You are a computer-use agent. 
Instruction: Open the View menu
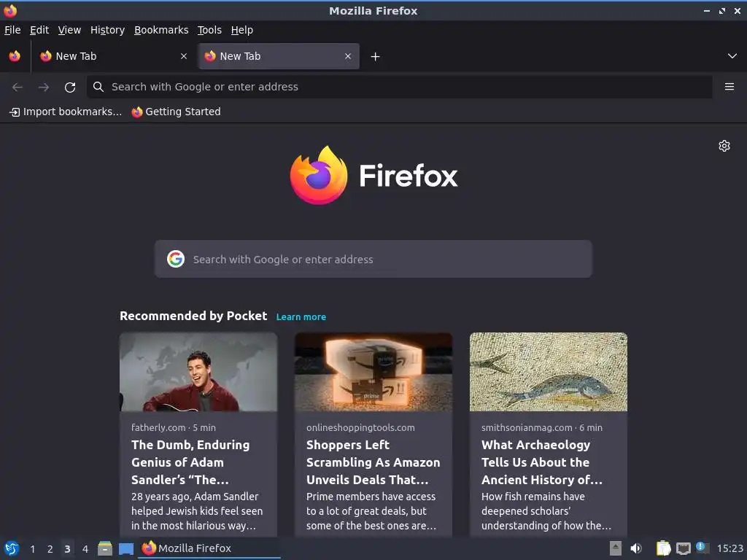(x=69, y=30)
